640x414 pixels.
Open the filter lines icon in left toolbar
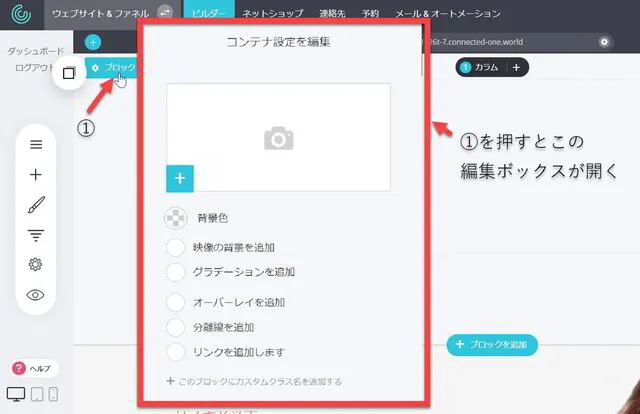pos(36,235)
